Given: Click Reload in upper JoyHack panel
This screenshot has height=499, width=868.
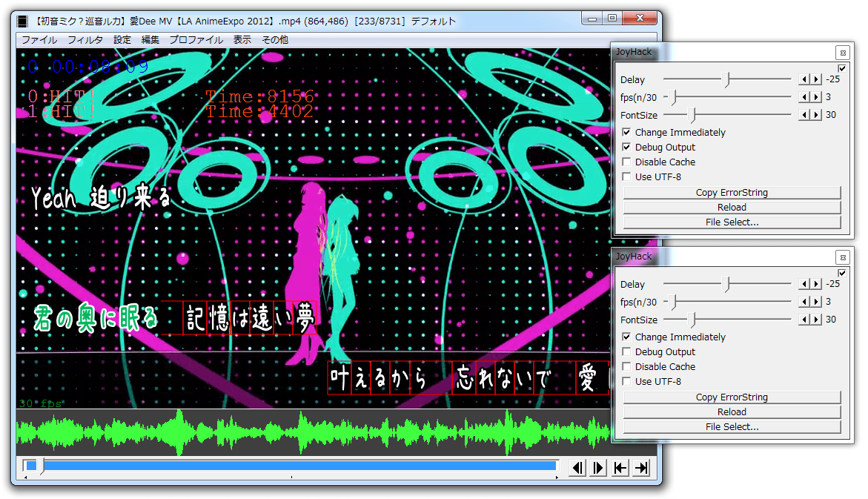Looking at the screenshot, I should 732,207.
